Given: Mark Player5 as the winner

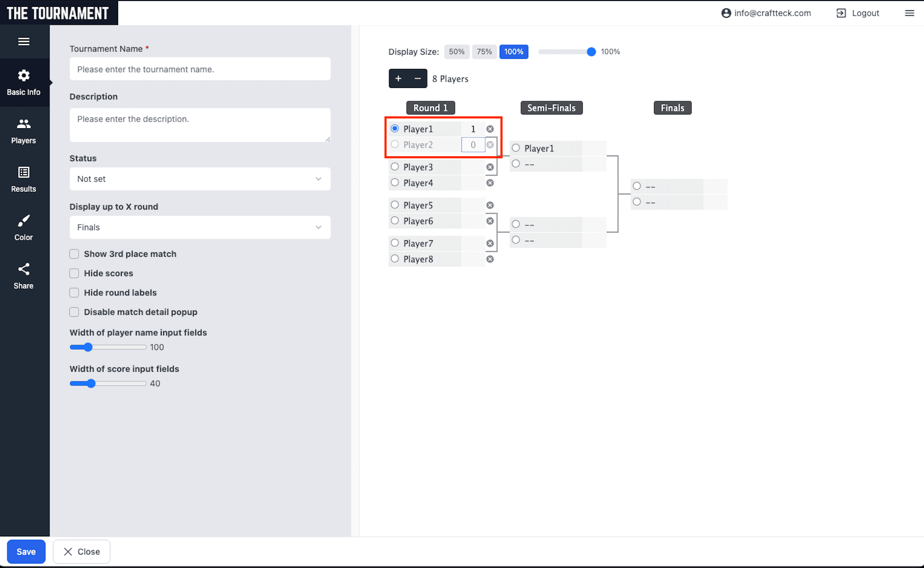Looking at the screenshot, I should 395,205.
